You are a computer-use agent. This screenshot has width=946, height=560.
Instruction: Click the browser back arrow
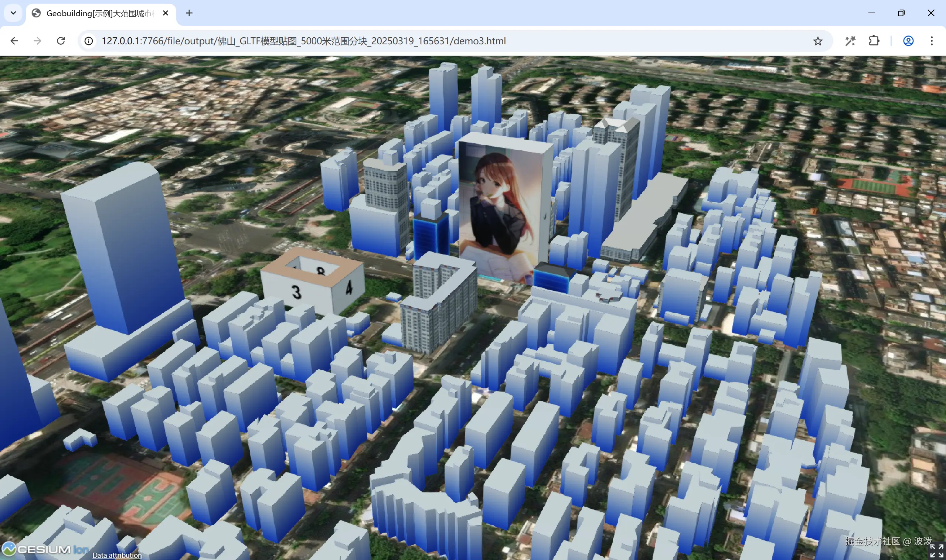click(x=14, y=41)
